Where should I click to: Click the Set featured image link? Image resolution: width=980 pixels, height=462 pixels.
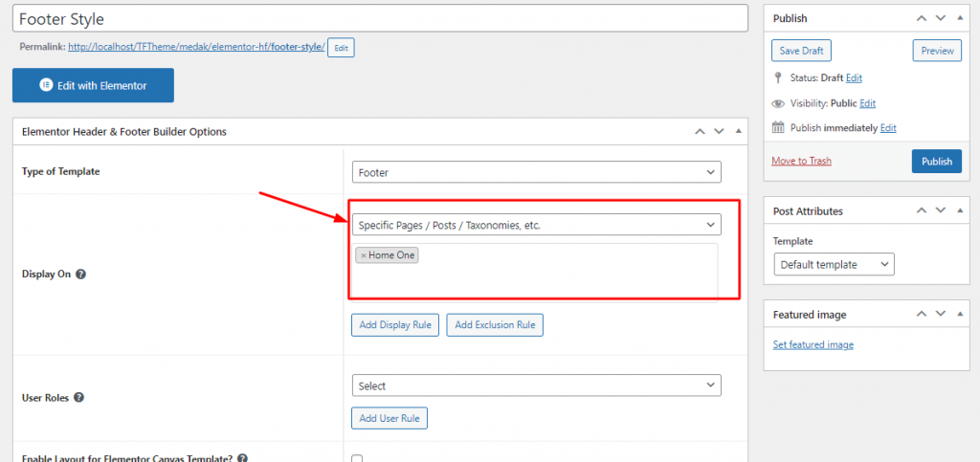[x=813, y=344]
